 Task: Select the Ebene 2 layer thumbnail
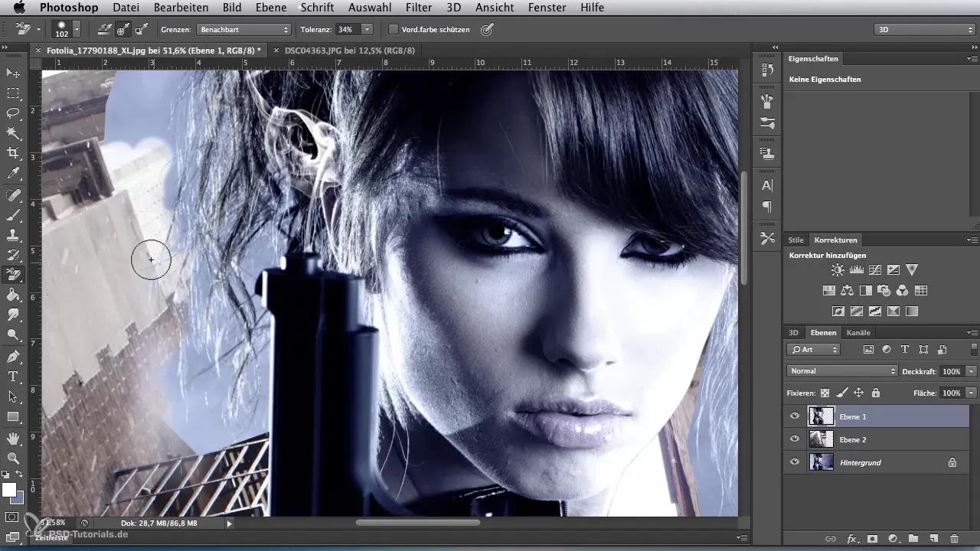click(x=821, y=439)
